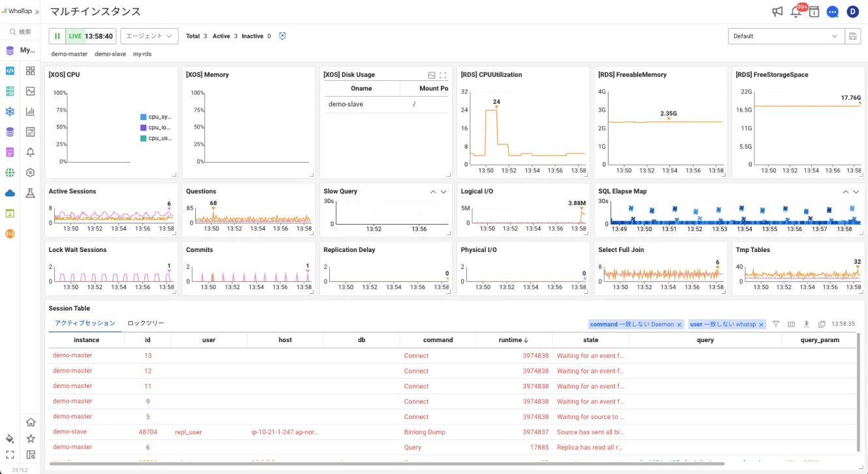Open the chart image analysis menu icon

click(30, 91)
